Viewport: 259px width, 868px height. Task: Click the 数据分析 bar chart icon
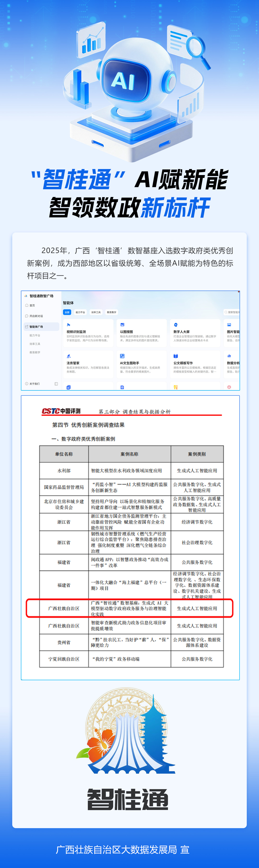(x=229, y=356)
